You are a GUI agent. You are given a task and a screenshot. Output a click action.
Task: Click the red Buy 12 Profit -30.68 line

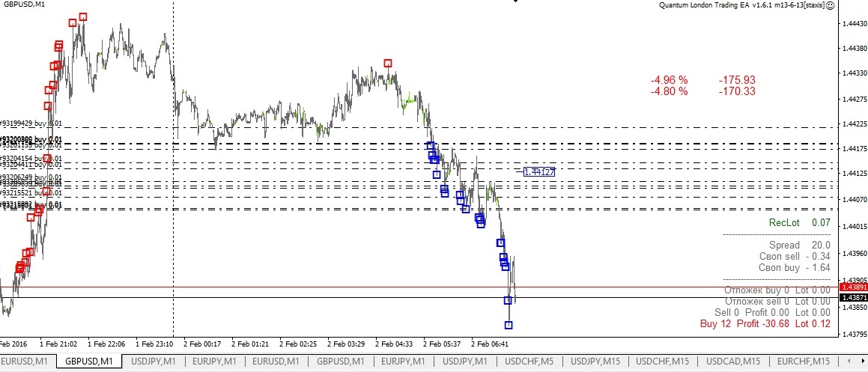pos(765,323)
